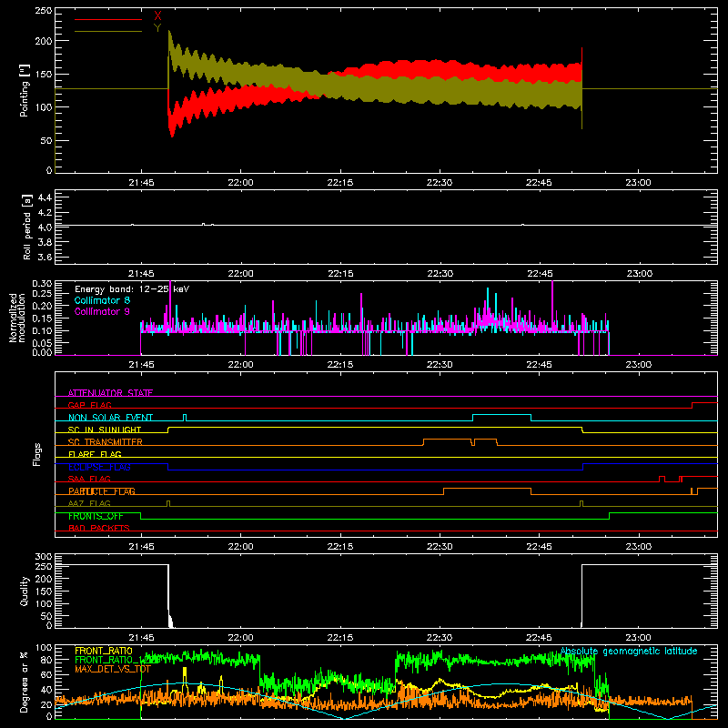Click 22:30 tick under the Quality plot
This screenshot has height=728, width=728.
pos(440,638)
